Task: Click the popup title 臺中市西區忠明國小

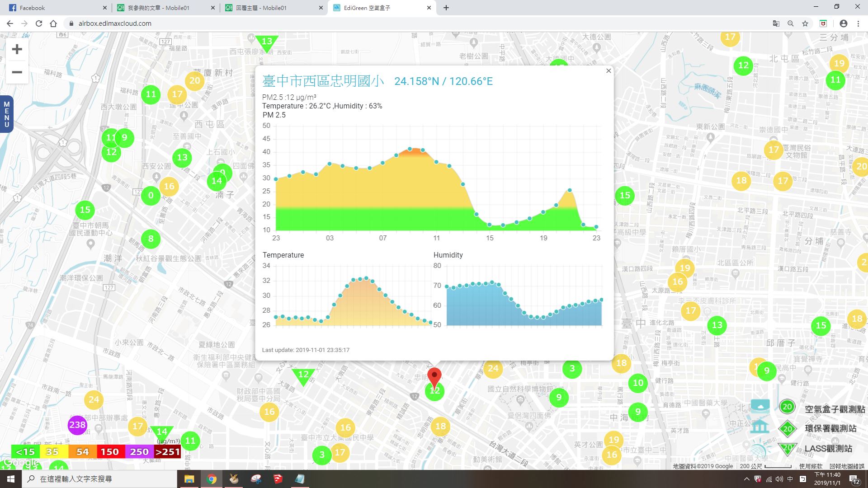Action: click(x=323, y=81)
